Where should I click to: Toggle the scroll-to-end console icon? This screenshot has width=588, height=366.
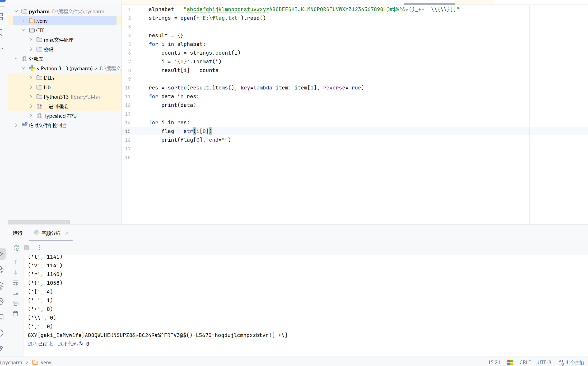point(16,293)
